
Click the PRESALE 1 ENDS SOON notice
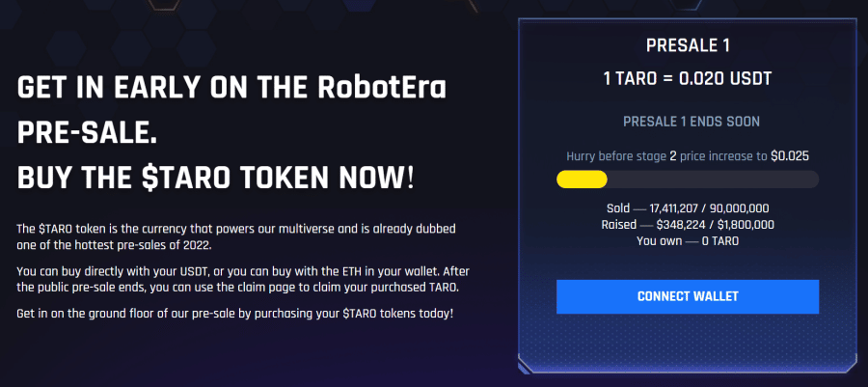[x=692, y=122]
